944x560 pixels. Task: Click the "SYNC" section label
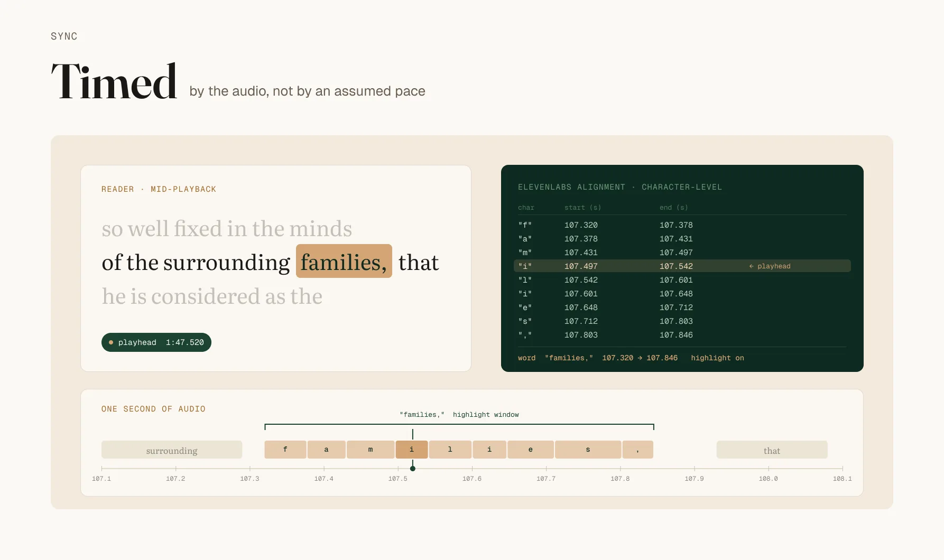(64, 36)
